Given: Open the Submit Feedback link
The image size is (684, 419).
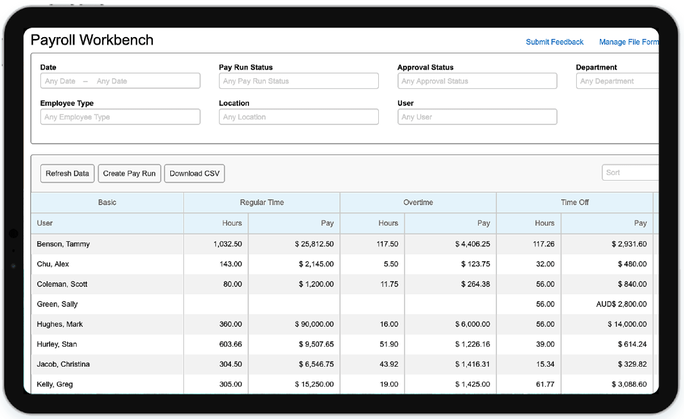Looking at the screenshot, I should [x=554, y=42].
